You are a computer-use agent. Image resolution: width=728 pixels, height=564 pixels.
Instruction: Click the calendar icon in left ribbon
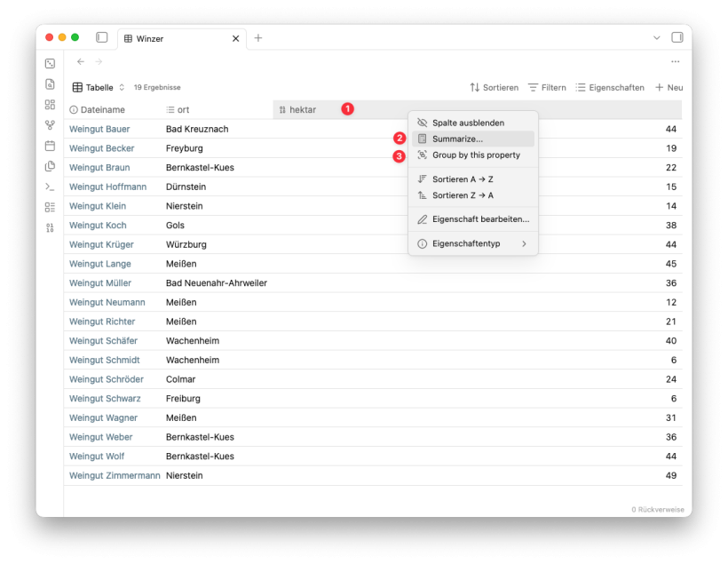[x=50, y=146]
